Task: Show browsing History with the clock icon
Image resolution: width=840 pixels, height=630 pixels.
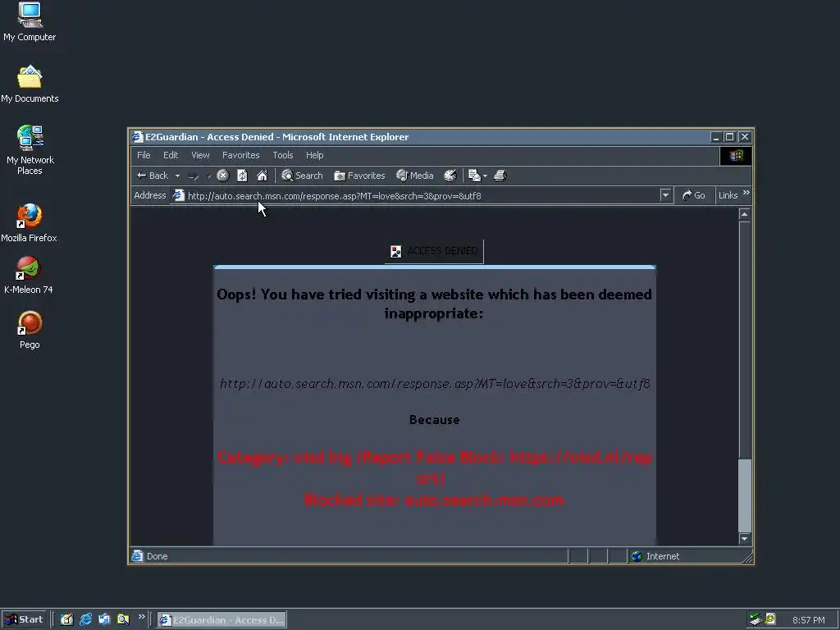Action: 450,176
